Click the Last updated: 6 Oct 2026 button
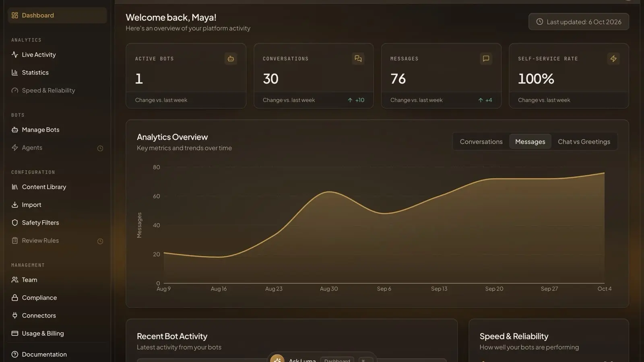Viewport: 644px width, 362px height. coord(579,22)
